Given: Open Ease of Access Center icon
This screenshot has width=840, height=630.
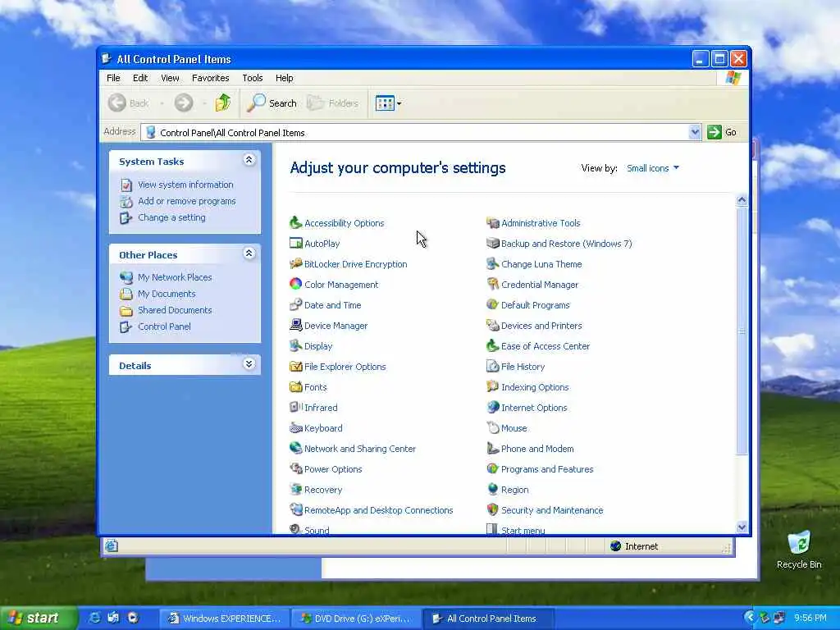Looking at the screenshot, I should click(492, 345).
